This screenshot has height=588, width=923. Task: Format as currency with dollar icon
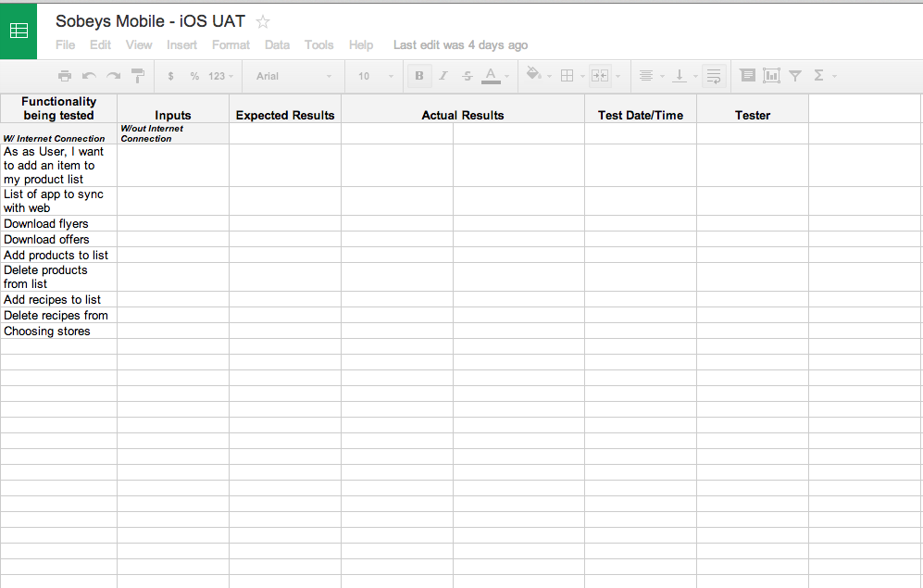[170, 76]
